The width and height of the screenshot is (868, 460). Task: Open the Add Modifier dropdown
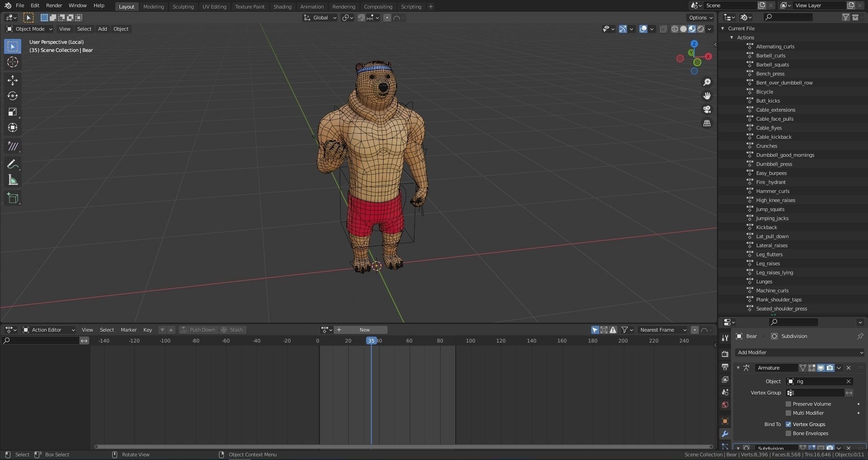[x=799, y=352]
